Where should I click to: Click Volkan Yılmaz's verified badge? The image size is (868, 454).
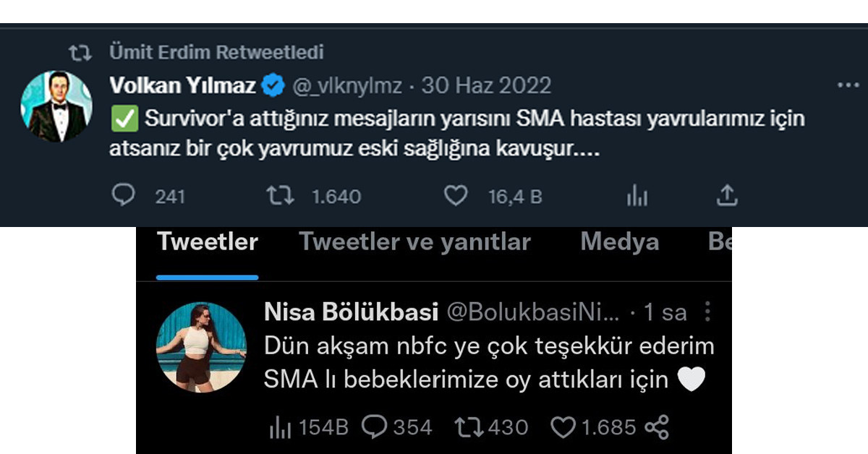coord(271,85)
